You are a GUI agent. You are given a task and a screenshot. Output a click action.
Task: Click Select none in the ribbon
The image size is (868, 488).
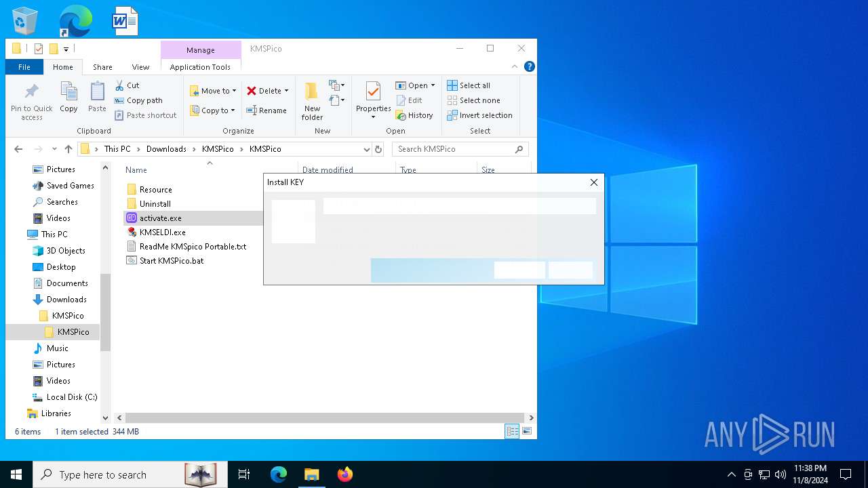click(x=473, y=100)
